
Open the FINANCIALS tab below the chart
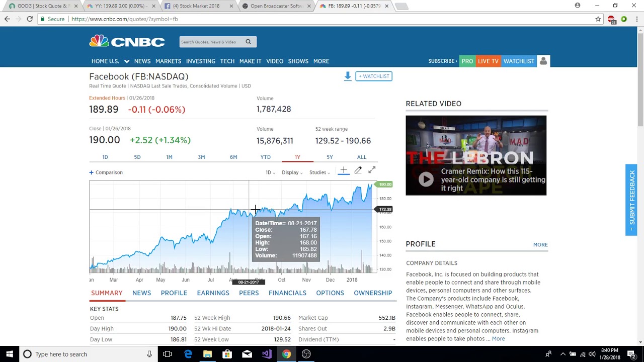click(287, 293)
